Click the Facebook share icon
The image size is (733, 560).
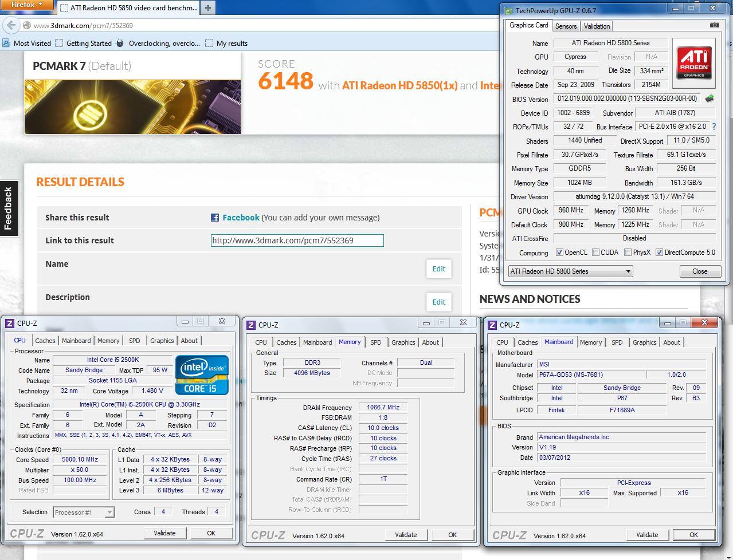click(215, 218)
